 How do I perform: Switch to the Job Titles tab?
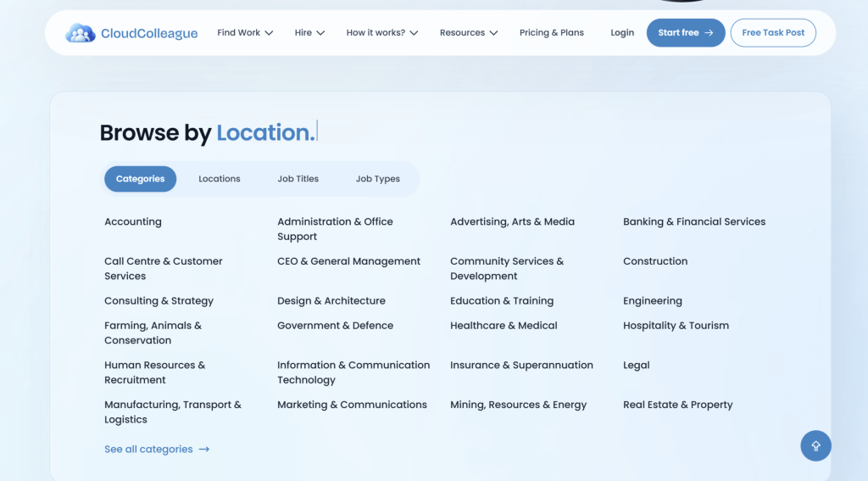(x=298, y=179)
